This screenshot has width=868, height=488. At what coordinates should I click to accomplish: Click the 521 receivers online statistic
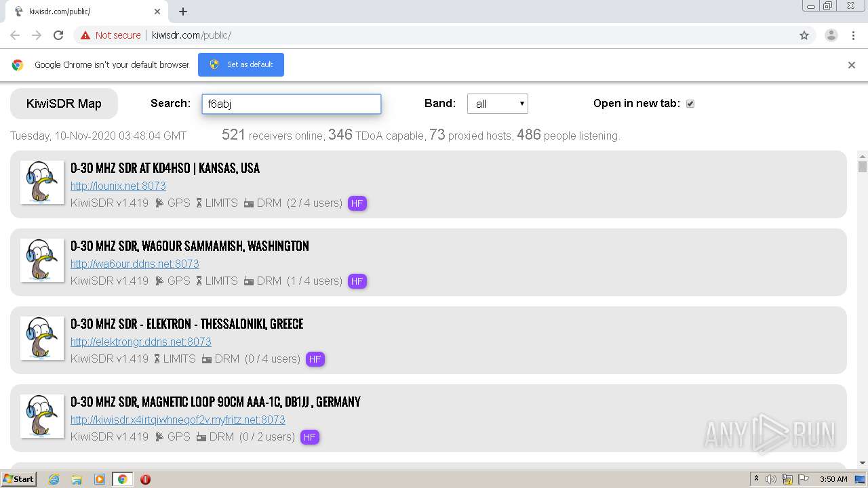273,136
